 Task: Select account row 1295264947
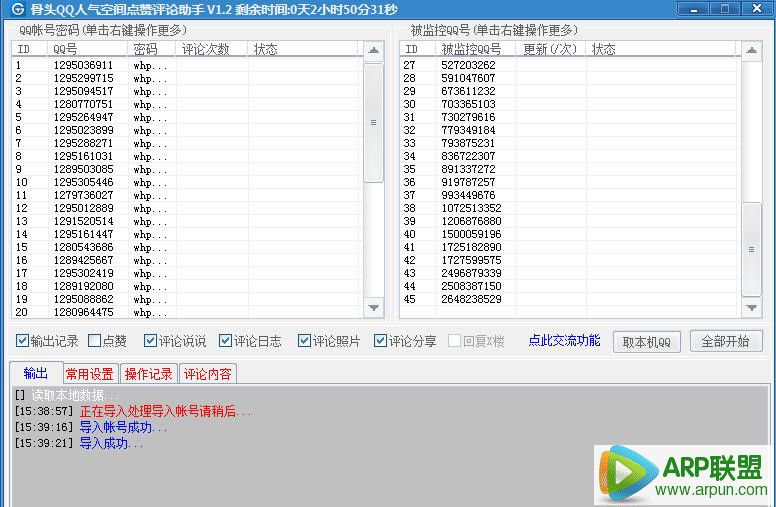coord(188,117)
